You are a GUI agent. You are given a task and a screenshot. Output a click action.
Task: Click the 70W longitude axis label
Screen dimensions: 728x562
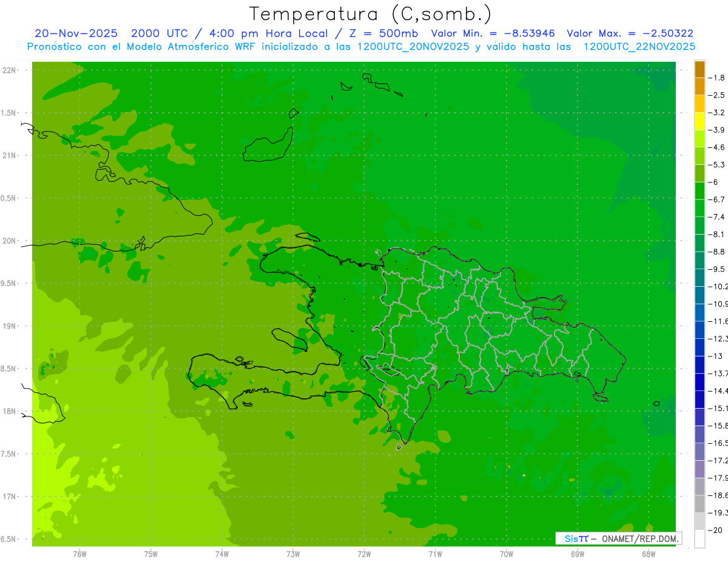pos(507,554)
